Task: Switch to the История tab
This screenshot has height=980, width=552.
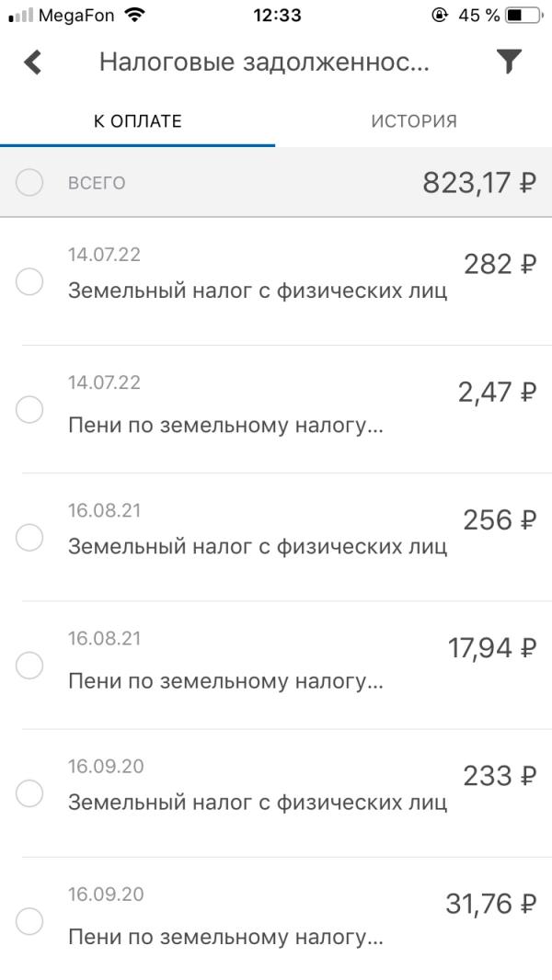Action: (414, 121)
